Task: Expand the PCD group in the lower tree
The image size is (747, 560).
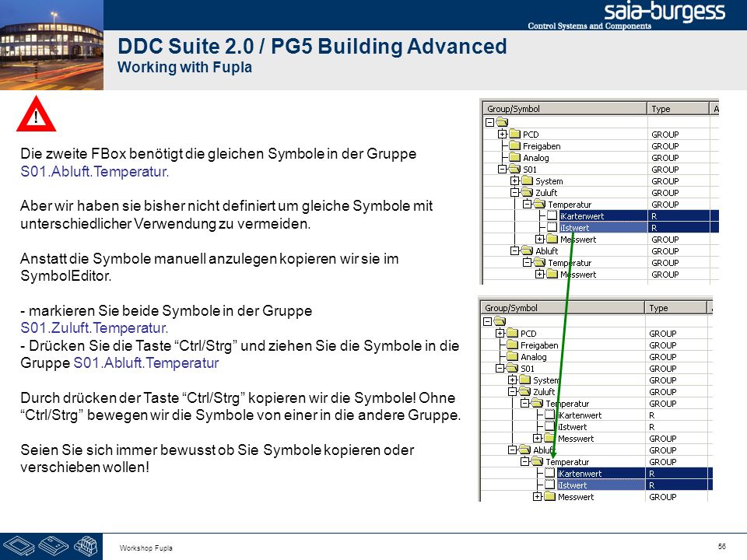Action: pos(500,334)
